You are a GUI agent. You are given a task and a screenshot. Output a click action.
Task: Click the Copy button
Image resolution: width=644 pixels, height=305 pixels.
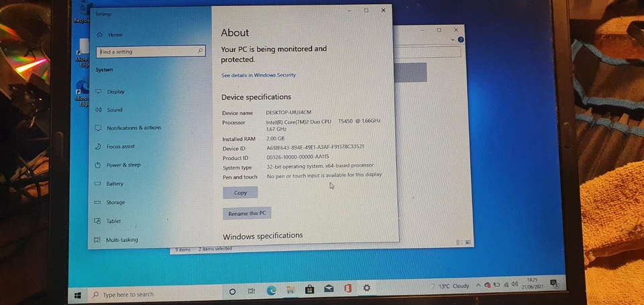[x=240, y=192]
